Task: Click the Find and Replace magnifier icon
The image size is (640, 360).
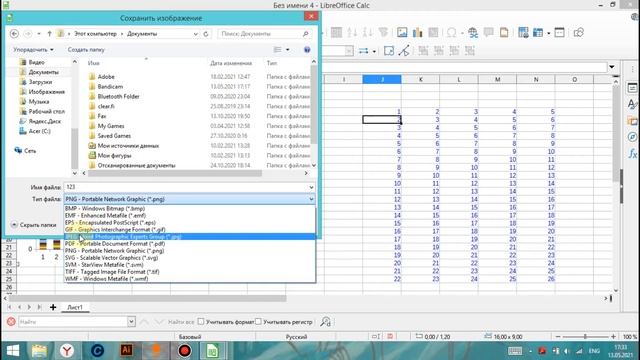Action: [325, 322]
